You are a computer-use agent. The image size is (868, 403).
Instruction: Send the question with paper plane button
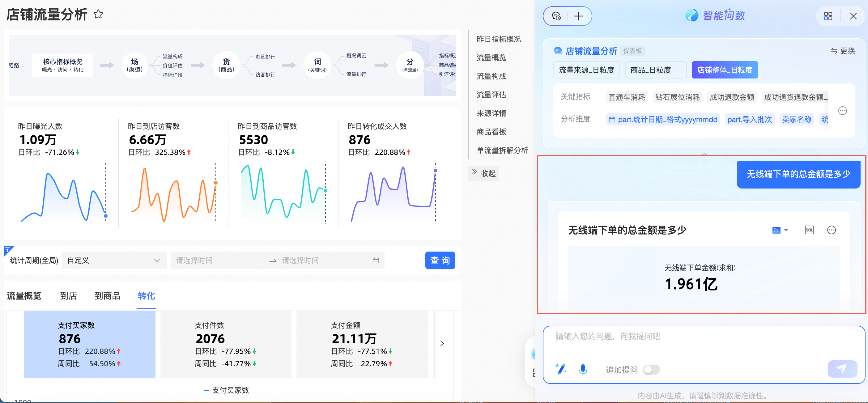[x=842, y=369]
